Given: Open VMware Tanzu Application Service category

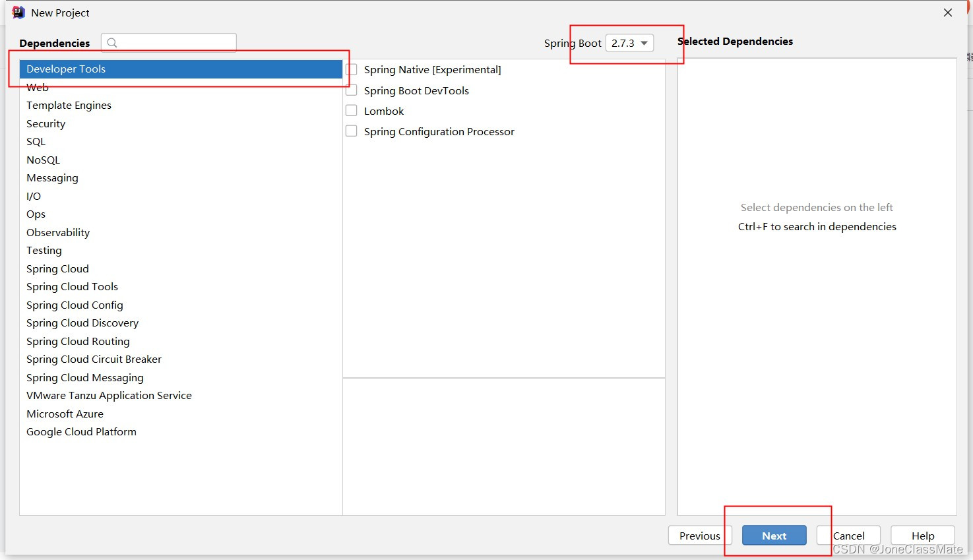Looking at the screenshot, I should (181, 395).
